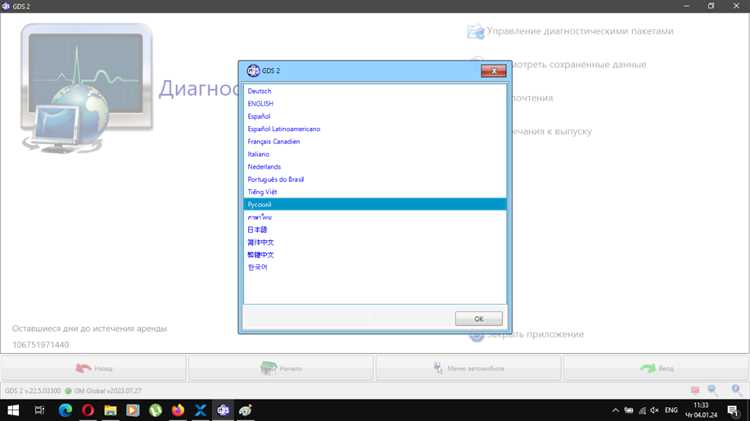Choose the Japanese 日本語 entry
Viewport: 750px width, 421px height.
click(375, 230)
